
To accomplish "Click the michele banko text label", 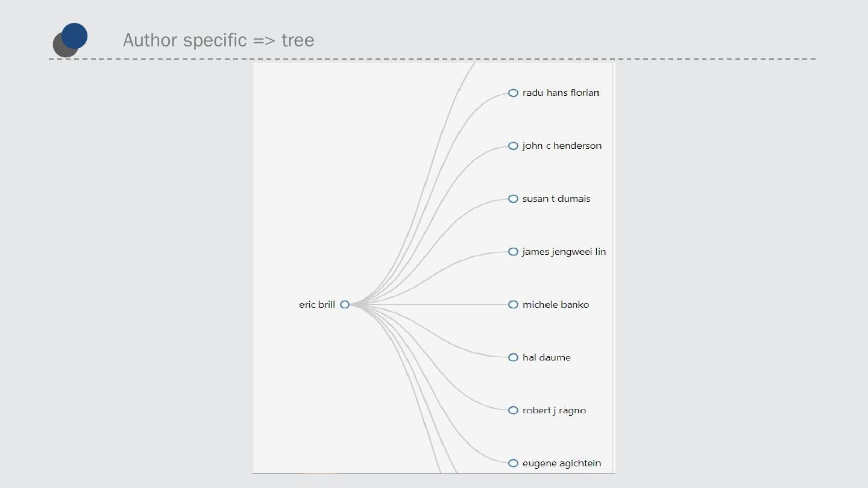I will tap(555, 305).
